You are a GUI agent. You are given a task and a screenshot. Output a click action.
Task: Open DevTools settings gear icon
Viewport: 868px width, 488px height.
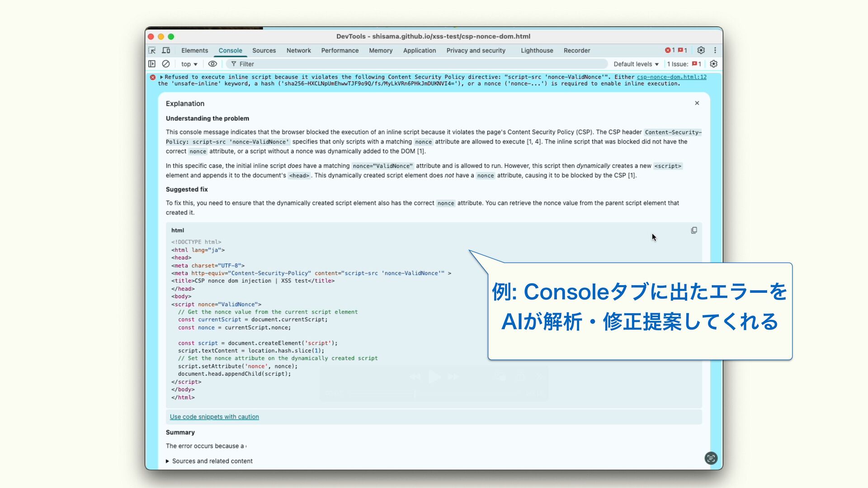(701, 51)
